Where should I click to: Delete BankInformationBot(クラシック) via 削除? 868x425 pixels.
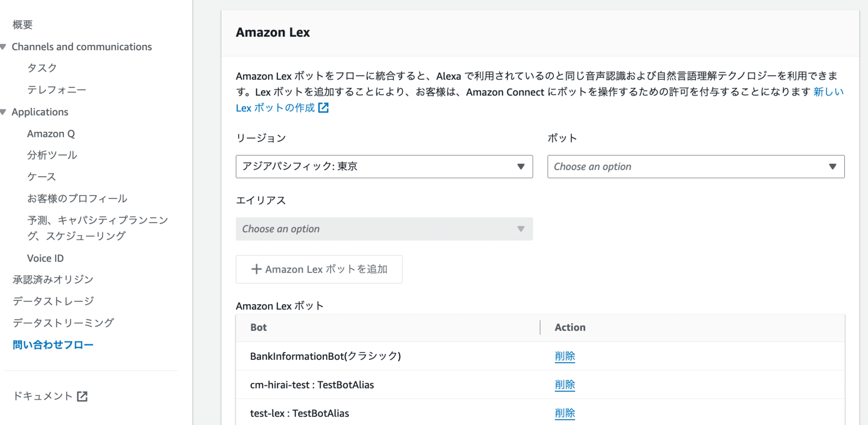565,356
